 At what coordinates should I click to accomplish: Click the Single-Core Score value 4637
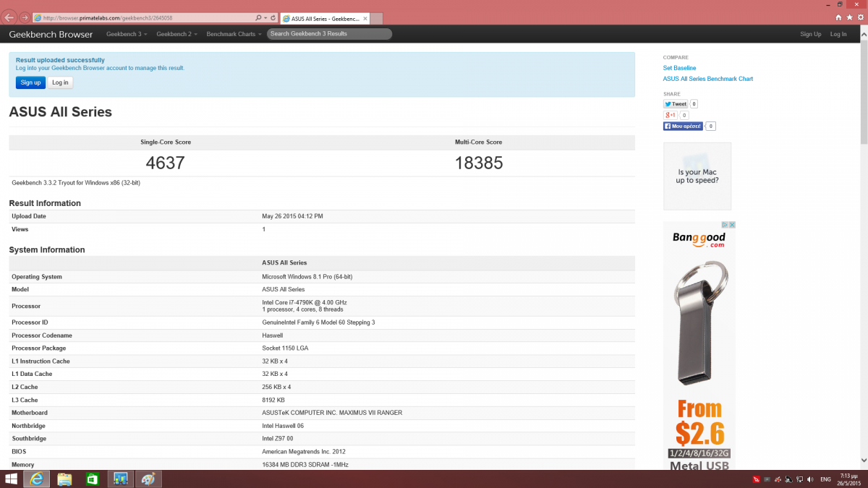pyautogui.click(x=166, y=163)
